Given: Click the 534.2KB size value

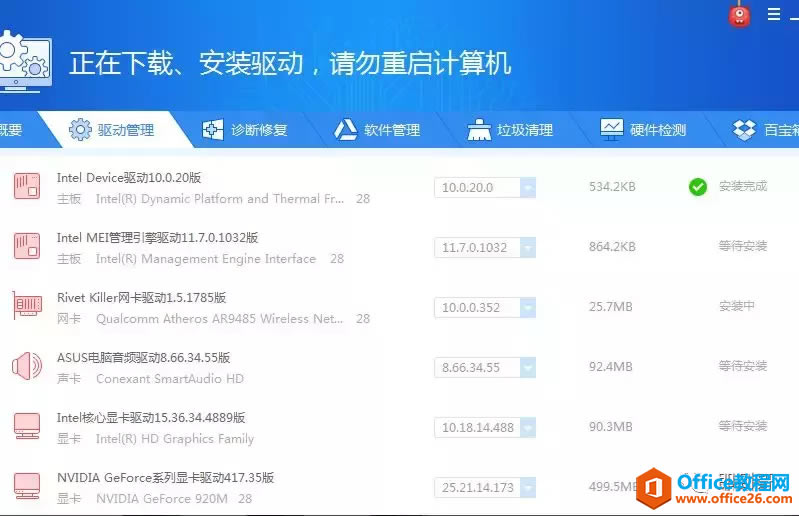Looking at the screenshot, I should pyautogui.click(x=612, y=187).
